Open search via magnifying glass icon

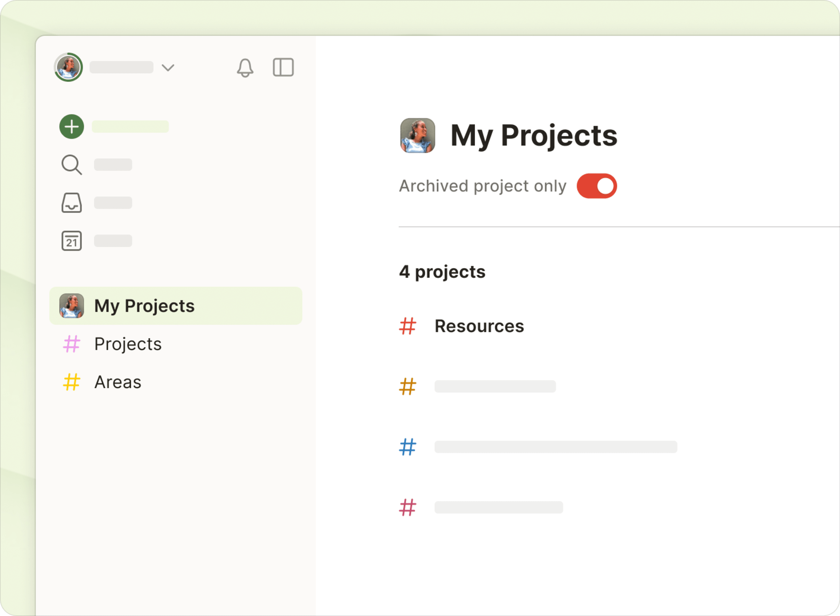(71, 165)
